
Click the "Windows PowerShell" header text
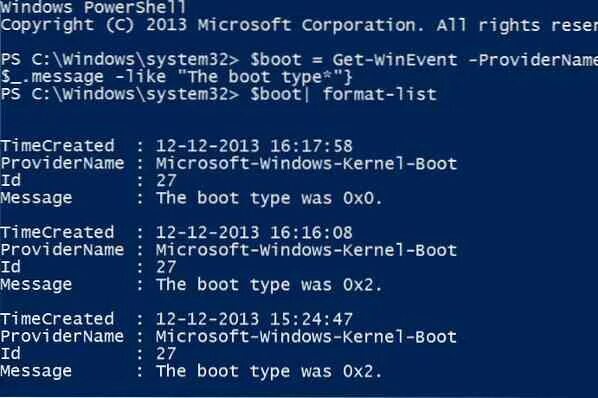(93, 7)
